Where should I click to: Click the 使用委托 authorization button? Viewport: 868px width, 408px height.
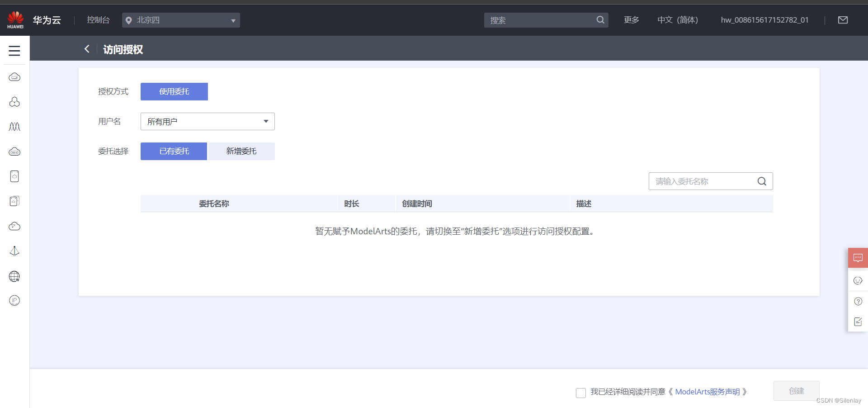coord(174,91)
